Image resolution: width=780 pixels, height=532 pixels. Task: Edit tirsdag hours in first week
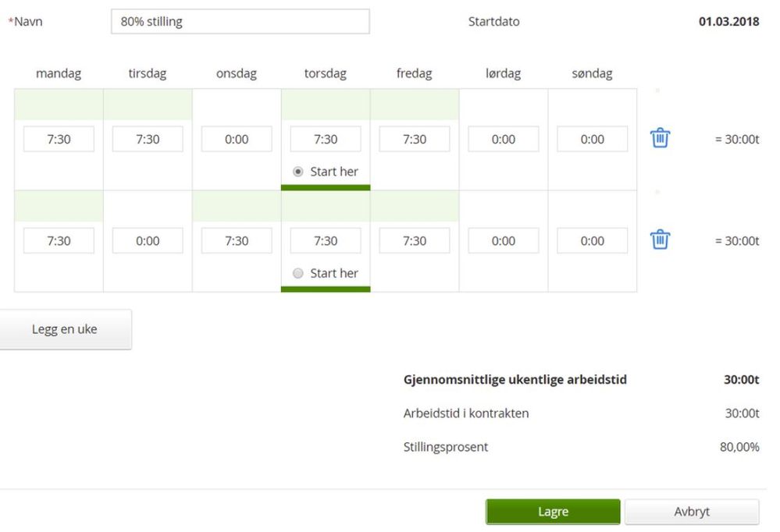coord(148,139)
